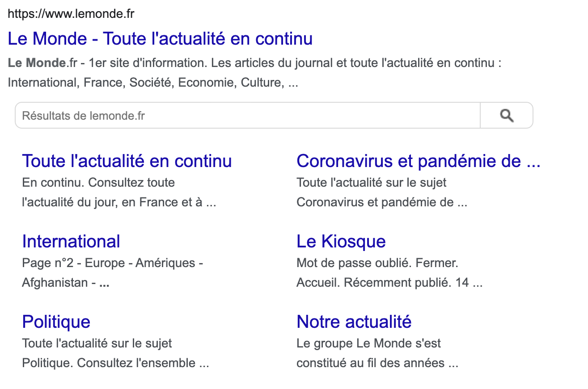Go to the International section link
The width and height of the screenshot is (588, 389).
point(71,241)
